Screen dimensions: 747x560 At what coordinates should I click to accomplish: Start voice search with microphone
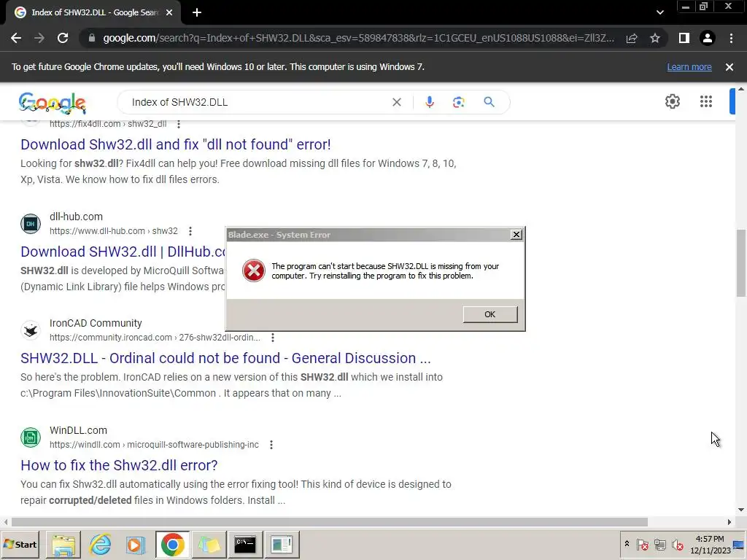pyautogui.click(x=429, y=102)
